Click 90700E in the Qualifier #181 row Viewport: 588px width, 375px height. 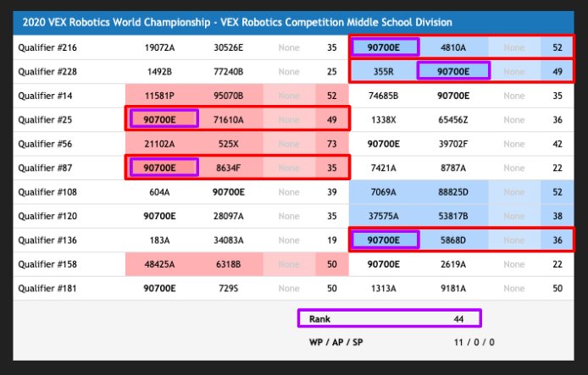pos(159,289)
